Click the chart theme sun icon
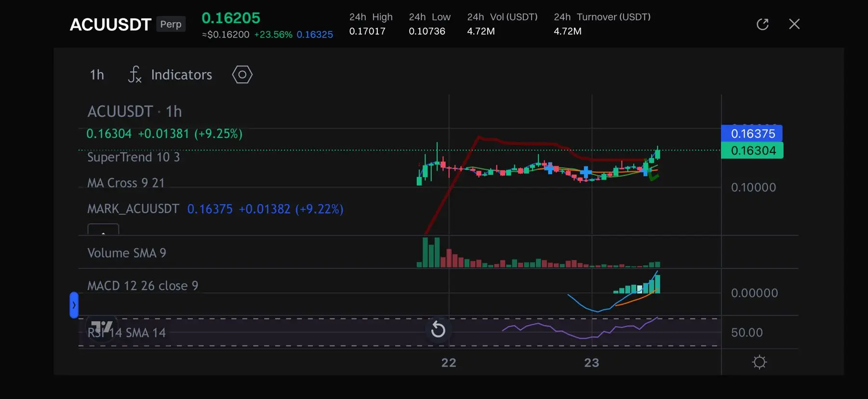 tap(759, 362)
